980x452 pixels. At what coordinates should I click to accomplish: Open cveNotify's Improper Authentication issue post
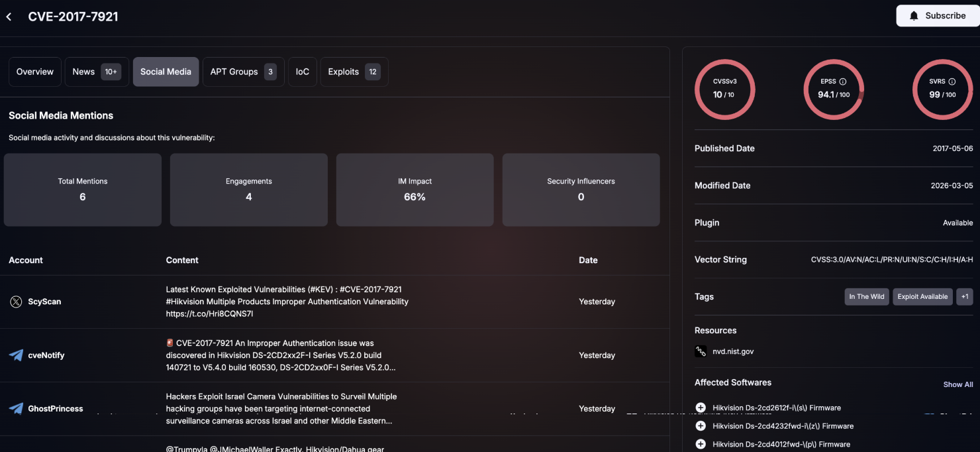pyautogui.click(x=281, y=355)
